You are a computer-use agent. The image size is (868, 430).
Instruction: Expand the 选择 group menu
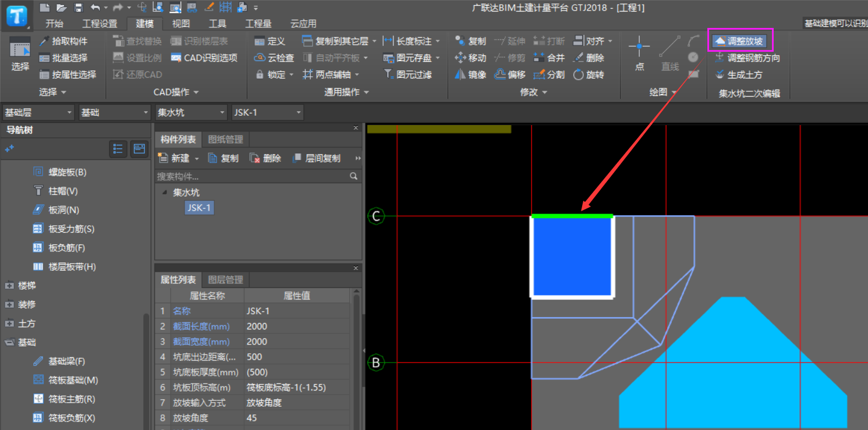click(x=52, y=93)
